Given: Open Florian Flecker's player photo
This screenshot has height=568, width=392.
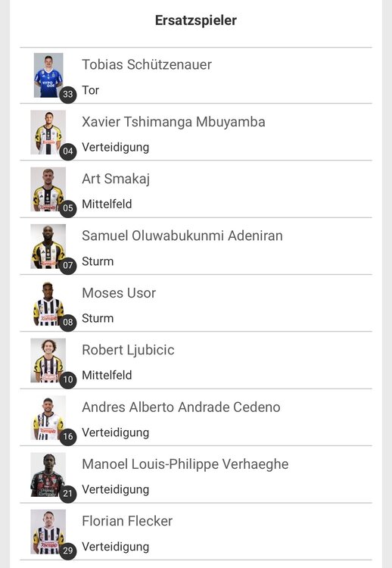Looking at the screenshot, I should click(x=48, y=532).
